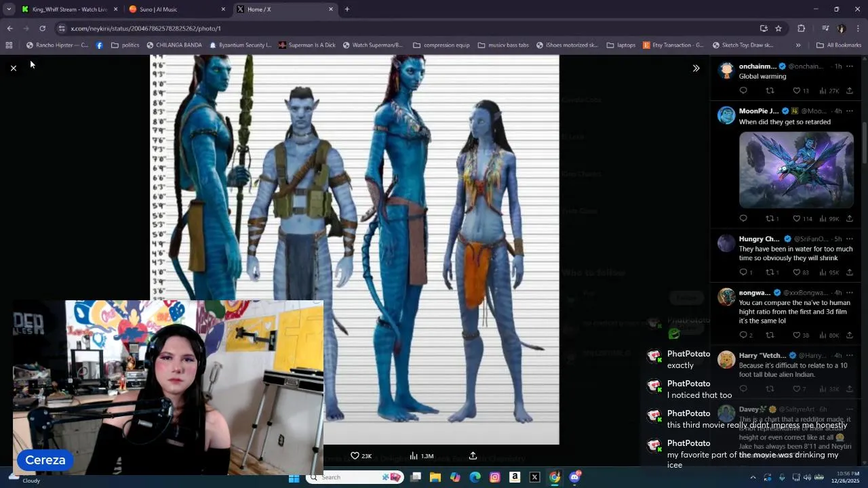This screenshot has height=488, width=868.
Task: Repost aongwa's height ratio tweet
Action: [770, 335]
